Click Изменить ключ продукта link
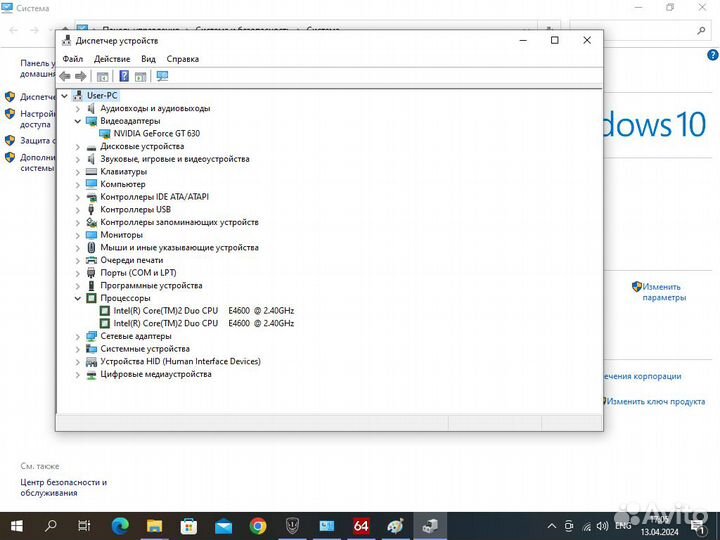The height and width of the screenshot is (540, 720). pos(655,401)
